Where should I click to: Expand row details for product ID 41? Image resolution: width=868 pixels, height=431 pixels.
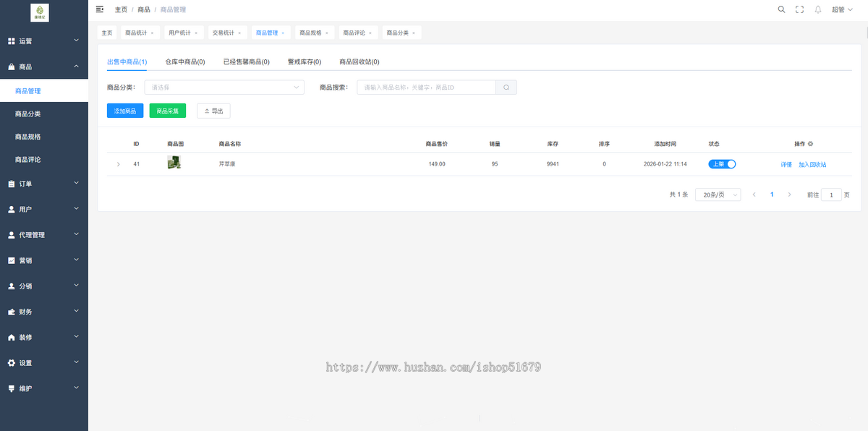click(x=119, y=164)
